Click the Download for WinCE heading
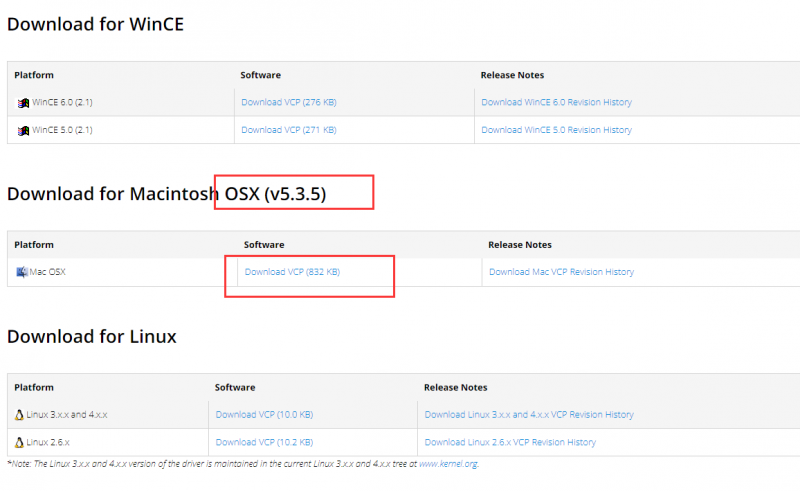 click(95, 23)
